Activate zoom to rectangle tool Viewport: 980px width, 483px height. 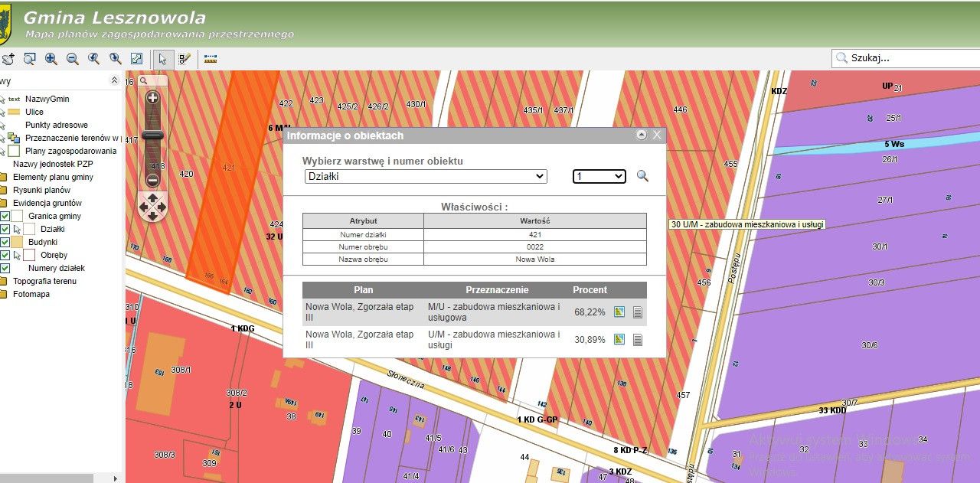pyautogui.click(x=30, y=59)
